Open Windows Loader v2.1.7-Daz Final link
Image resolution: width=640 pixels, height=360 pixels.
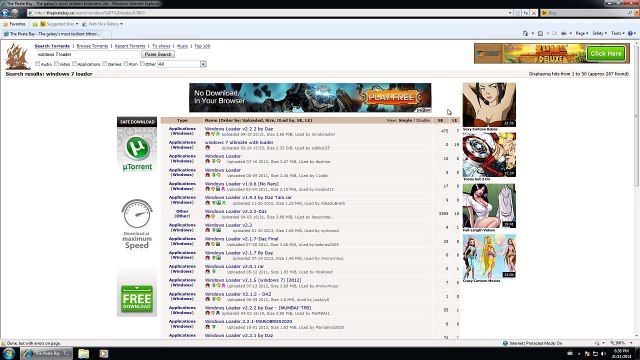tap(241, 239)
